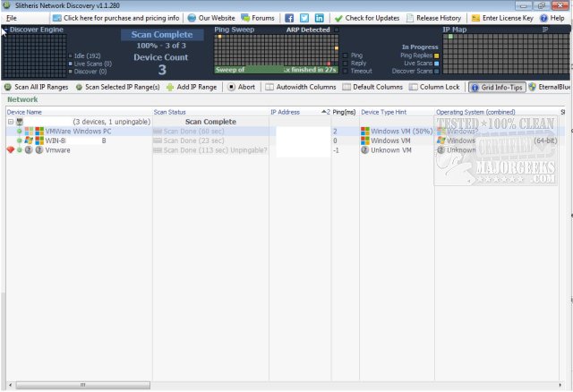
Task: Sort by IP Address column
Action: pos(300,112)
